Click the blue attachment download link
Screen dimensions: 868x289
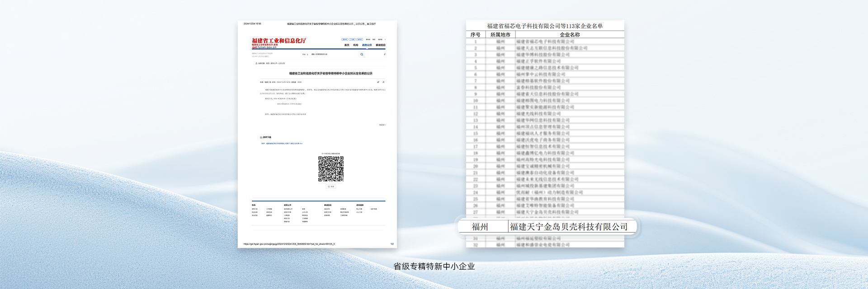(282, 144)
